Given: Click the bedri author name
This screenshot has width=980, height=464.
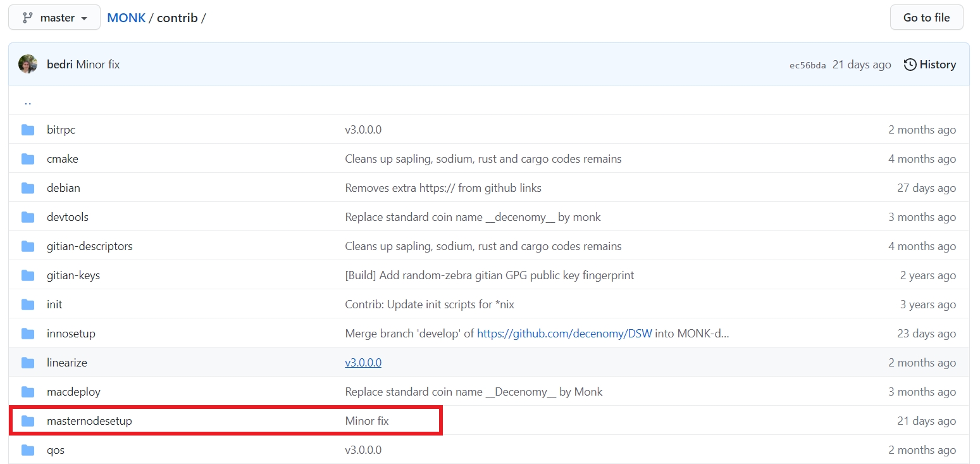Looking at the screenshot, I should (60, 65).
